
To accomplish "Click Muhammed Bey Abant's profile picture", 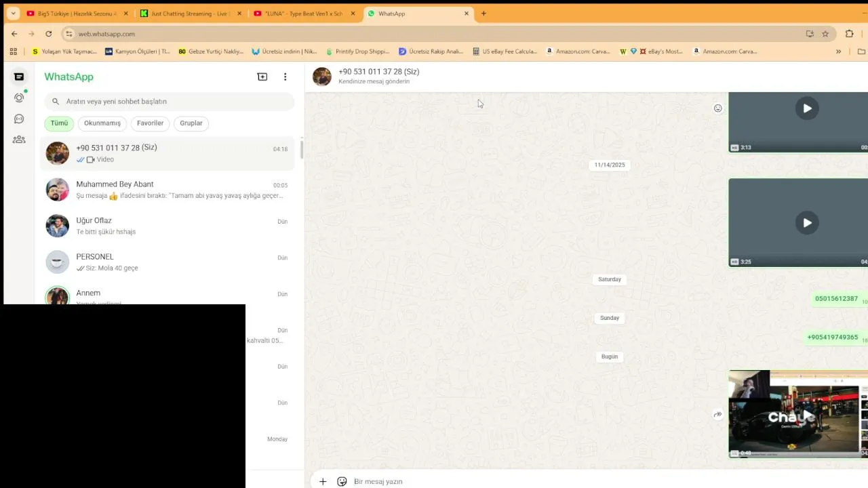I will coord(58,190).
